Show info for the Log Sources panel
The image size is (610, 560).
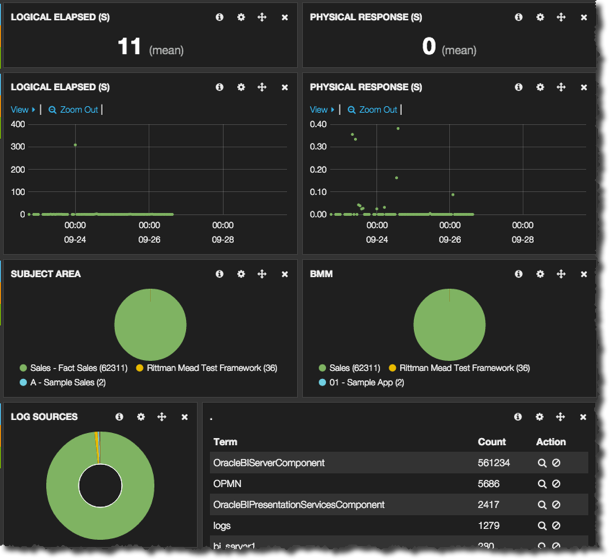119,417
